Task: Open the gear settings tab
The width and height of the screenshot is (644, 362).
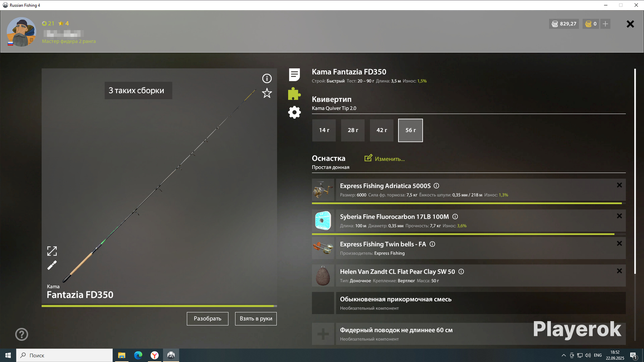Action: [x=294, y=112]
